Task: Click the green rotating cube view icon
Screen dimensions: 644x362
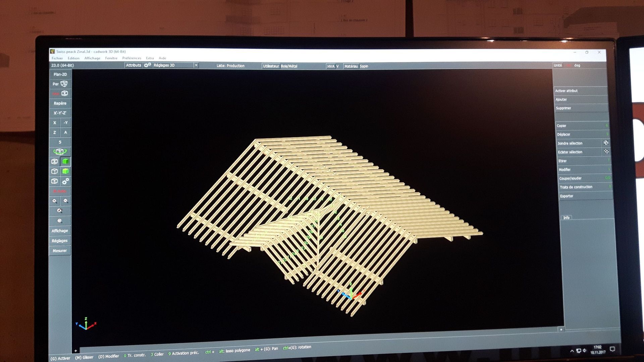Action: pyautogui.click(x=60, y=152)
